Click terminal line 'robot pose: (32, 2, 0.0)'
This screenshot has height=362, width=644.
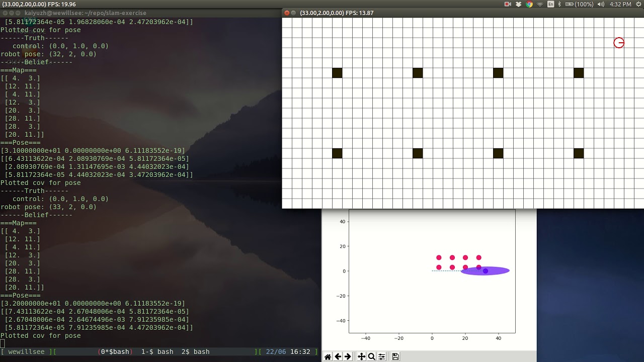pyautogui.click(x=48, y=54)
